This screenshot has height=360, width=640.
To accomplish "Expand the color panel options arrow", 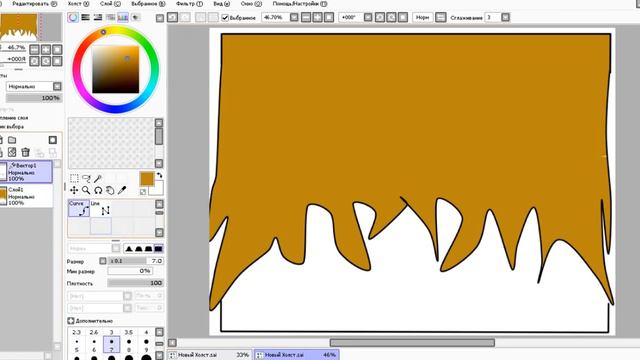I will [160, 18].
